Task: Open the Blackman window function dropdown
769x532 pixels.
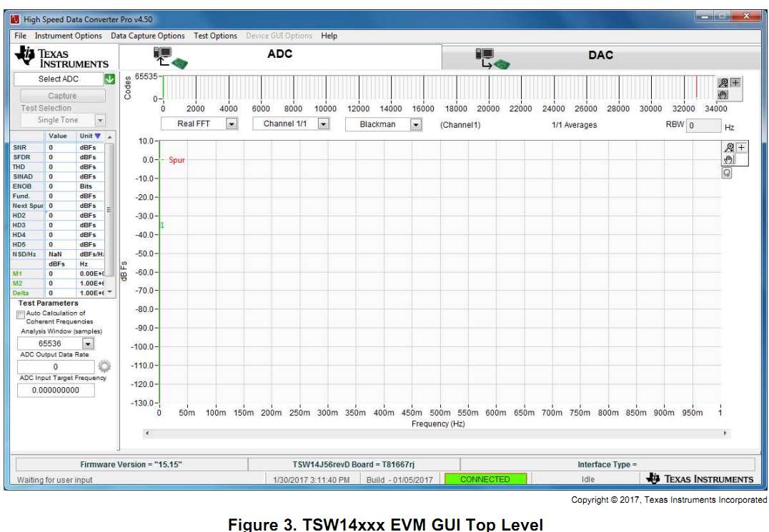Action: pyautogui.click(x=415, y=124)
